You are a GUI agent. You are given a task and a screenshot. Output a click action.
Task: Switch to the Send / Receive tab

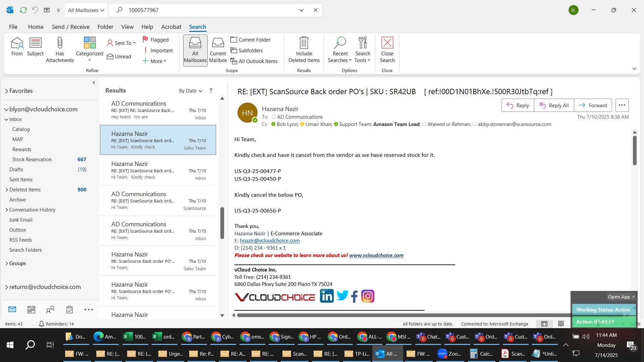click(x=70, y=27)
